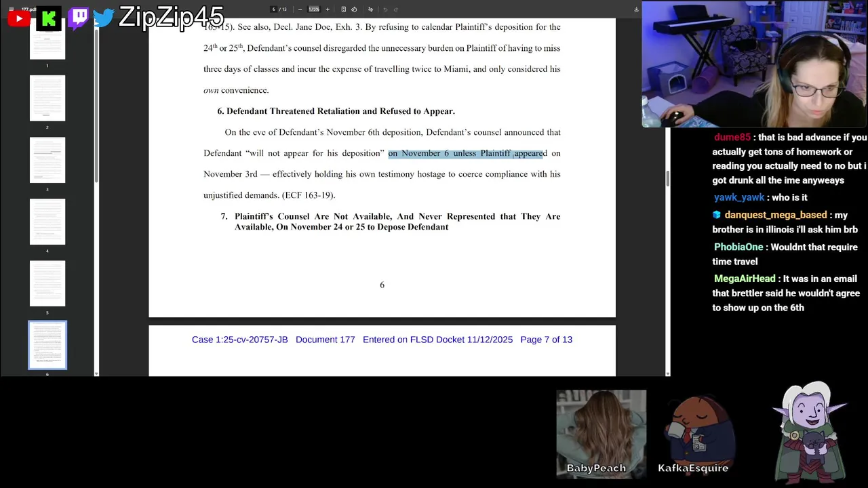Click the '177.pdf' file name in toolbar
This screenshot has height=488, width=868.
click(28, 9)
